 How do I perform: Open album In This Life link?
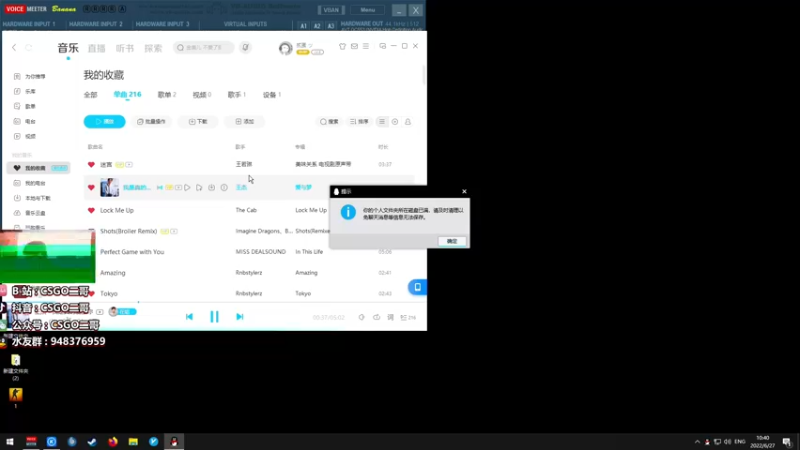tap(309, 252)
